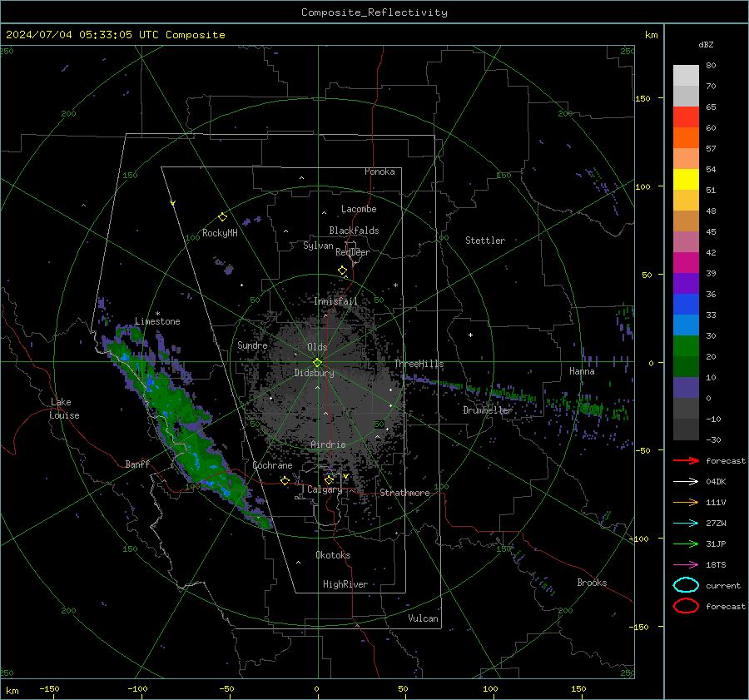Click the ThreeHills city label

tap(419, 364)
